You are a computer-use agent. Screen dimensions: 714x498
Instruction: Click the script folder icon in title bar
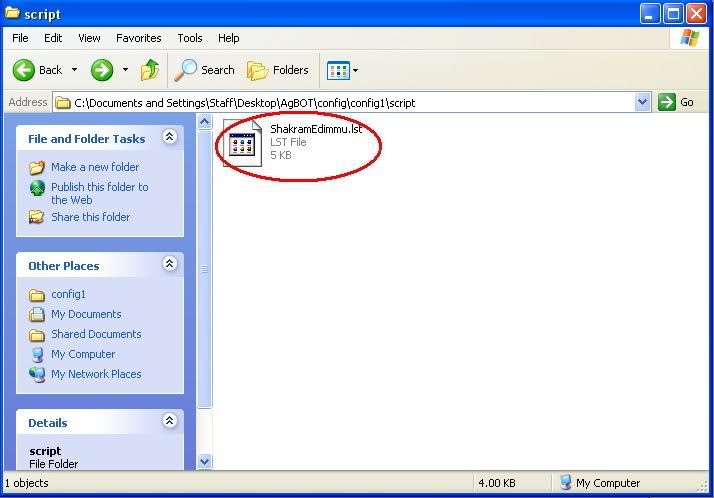(12, 14)
